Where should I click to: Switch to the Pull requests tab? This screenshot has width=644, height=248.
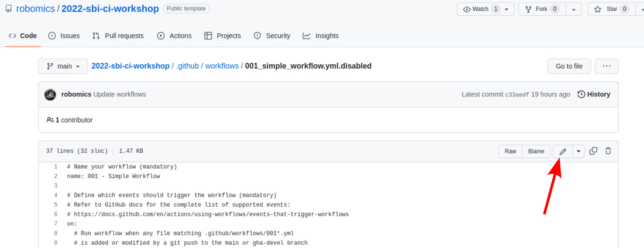tap(118, 36)
